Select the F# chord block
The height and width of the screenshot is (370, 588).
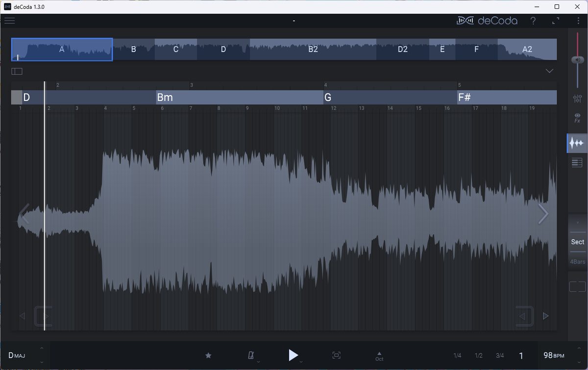coord(507,97)
